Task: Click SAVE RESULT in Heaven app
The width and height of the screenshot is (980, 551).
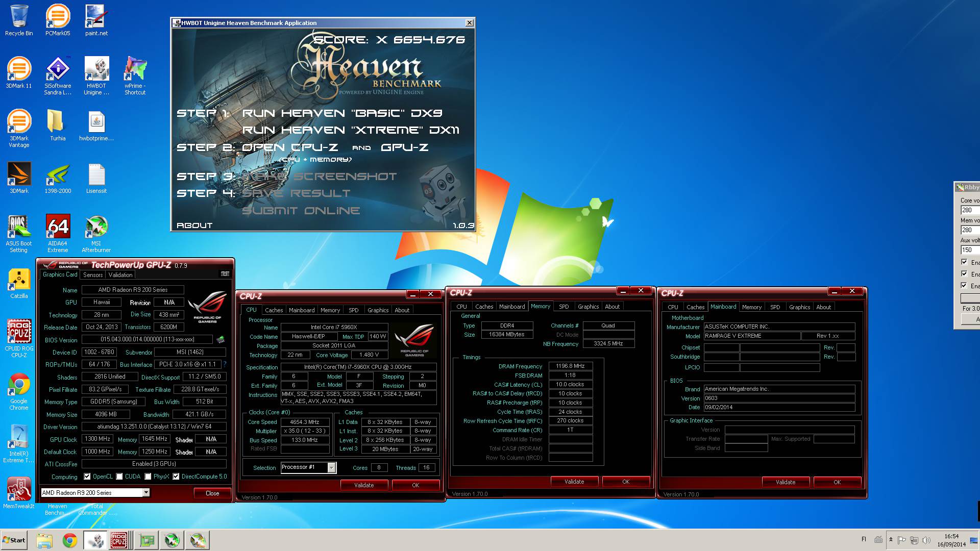Action: coord(296,194)
